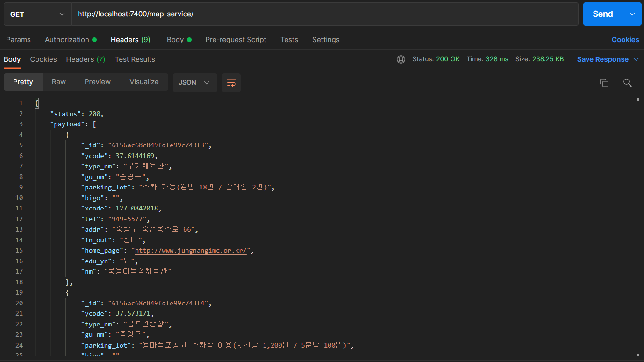Select Pretty view mode
This screenshot has height=362, width=644.
click(x=23, y=82)
